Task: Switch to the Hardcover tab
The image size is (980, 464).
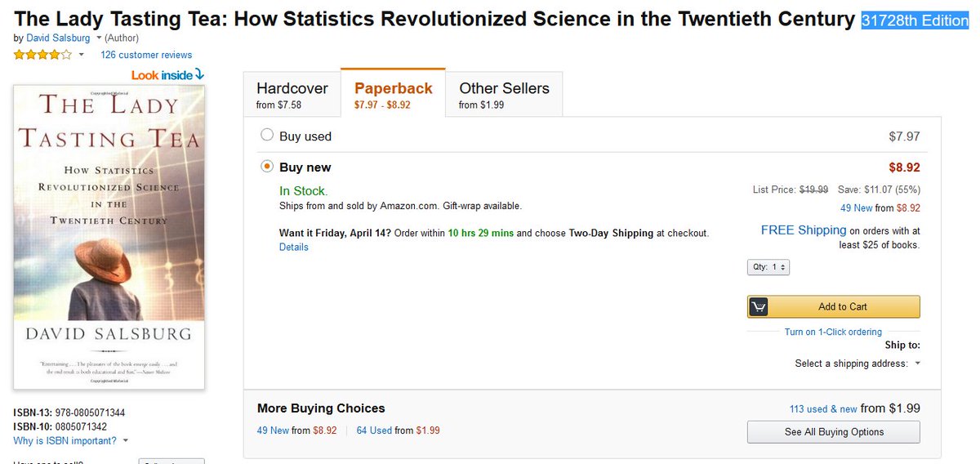Action: pyautogui.click(x=292, y=94)
